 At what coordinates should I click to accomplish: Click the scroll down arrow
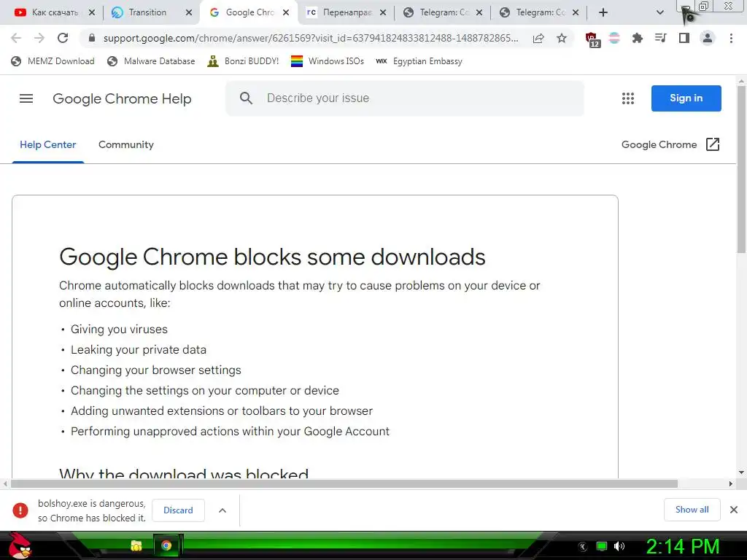coord(741,472)
